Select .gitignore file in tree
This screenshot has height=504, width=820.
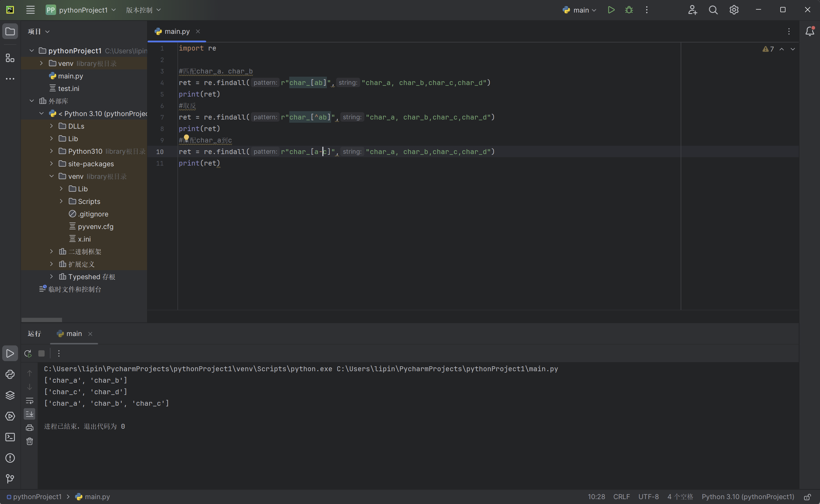click(x=93, y=214)
